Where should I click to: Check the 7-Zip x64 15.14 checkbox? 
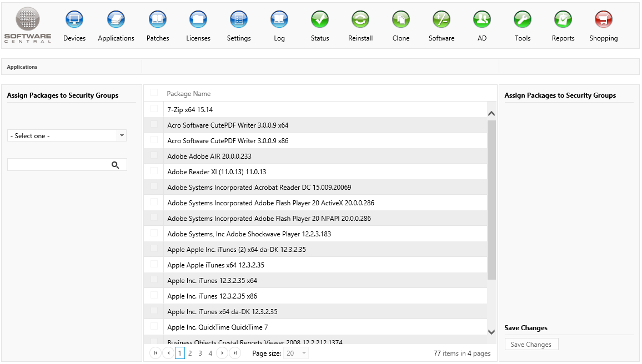click(154, 109)
